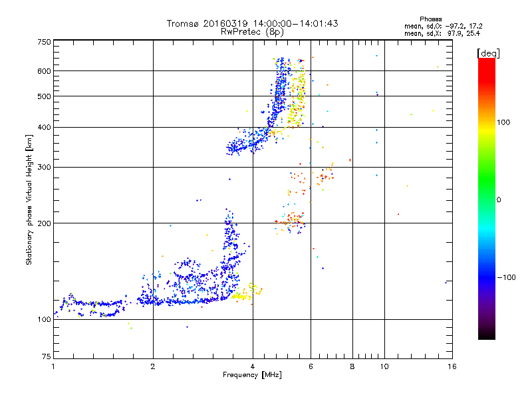Click the yellow echo cluster at 5.5 MHz, 450 km
The height and width of the screenshot is (399, 532).
pyautogui.click(x=296, y=108)
